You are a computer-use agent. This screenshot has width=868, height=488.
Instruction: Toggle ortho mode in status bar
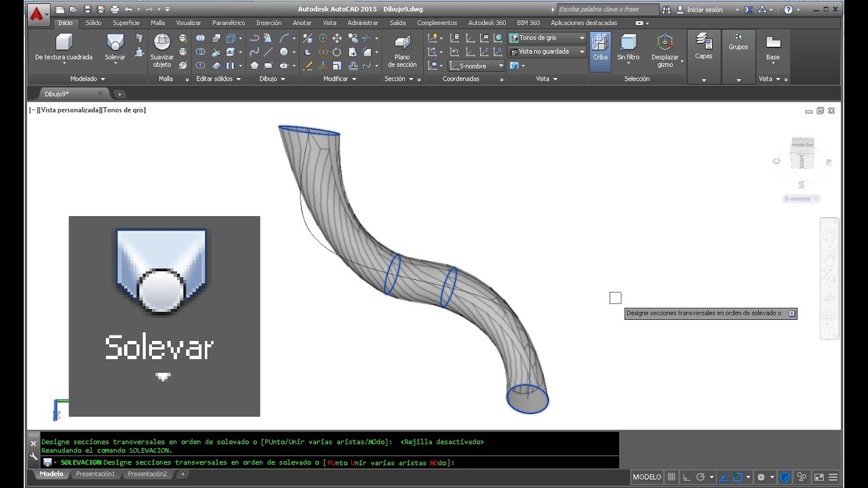pyautogui.click(x=687, y=477)
